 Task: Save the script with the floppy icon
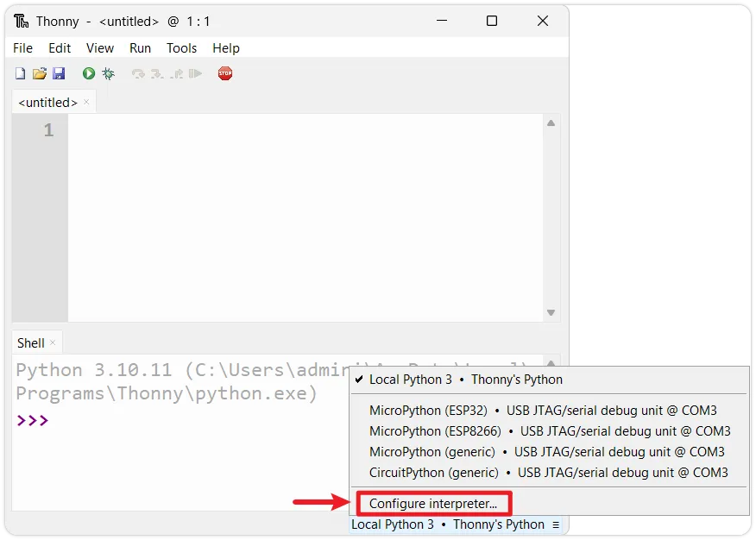(x=59, y=74)
